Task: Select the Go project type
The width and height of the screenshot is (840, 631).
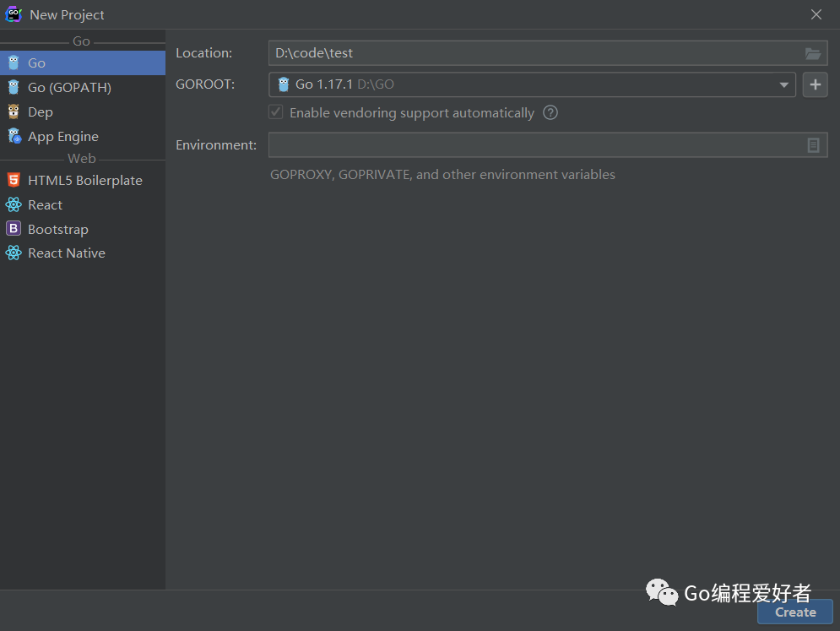Action: click(83, 63)
